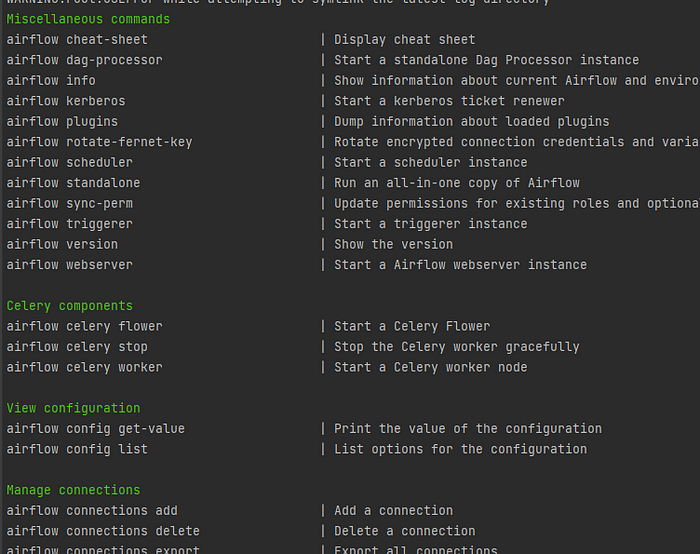Click the 'Miscellaneous commands' green heading
700x554 pixels.
(x=88, y=19)
